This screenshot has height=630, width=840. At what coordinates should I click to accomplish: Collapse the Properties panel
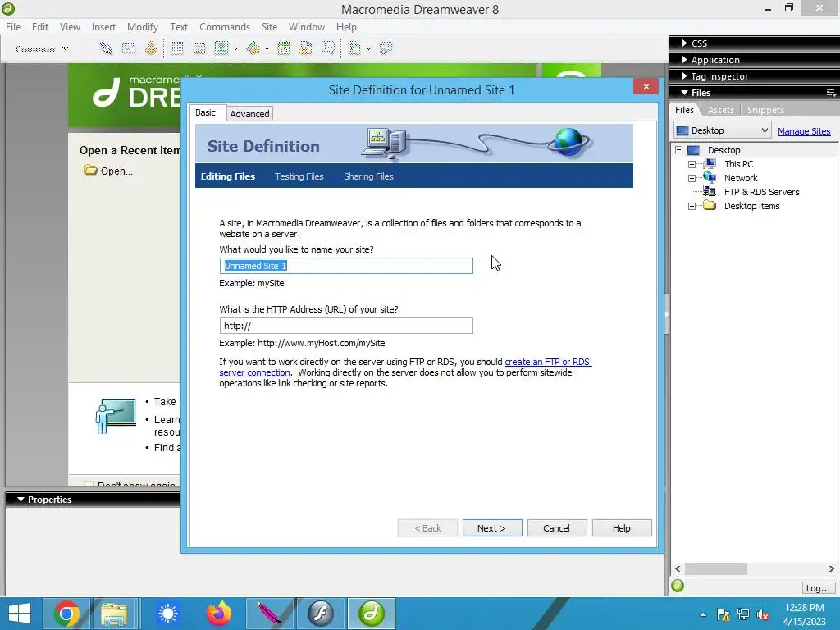[21, 500]
